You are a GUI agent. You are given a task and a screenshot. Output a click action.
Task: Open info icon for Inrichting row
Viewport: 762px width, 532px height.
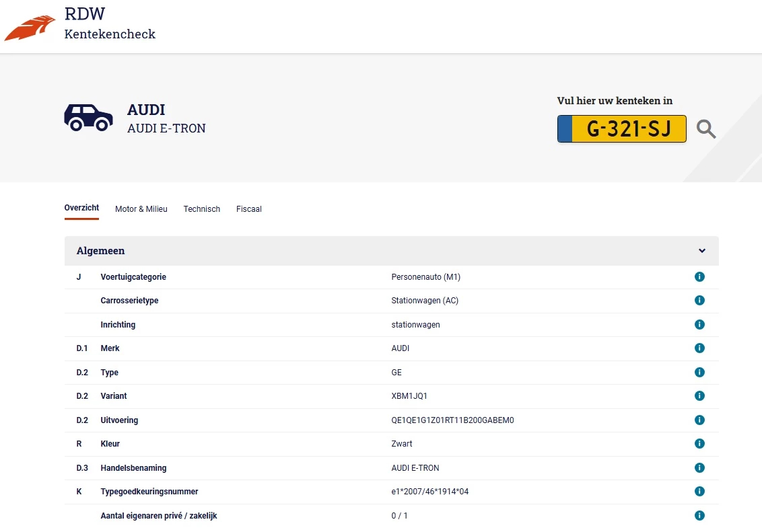[699, 324]
